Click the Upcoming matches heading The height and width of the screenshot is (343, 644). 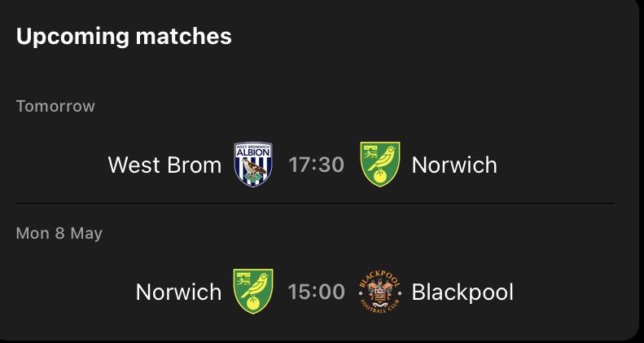click(124, 37)
